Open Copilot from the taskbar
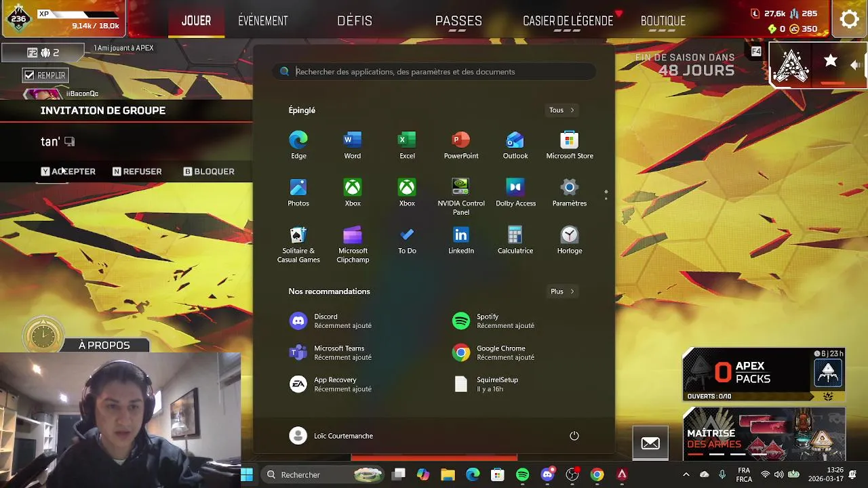The width and height of the screenshot is (868, 488). coord(423,474)
